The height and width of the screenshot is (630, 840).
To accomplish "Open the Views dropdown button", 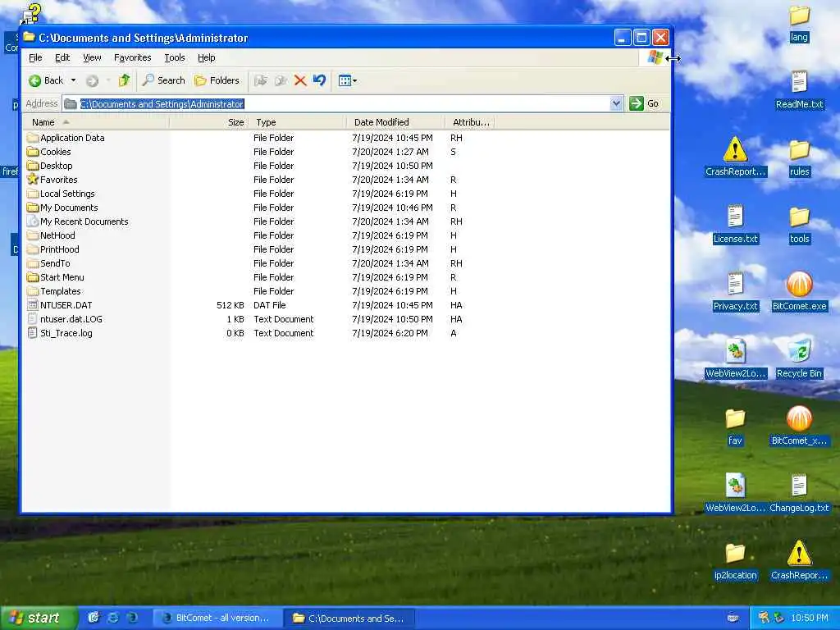I will click(348, 80).
